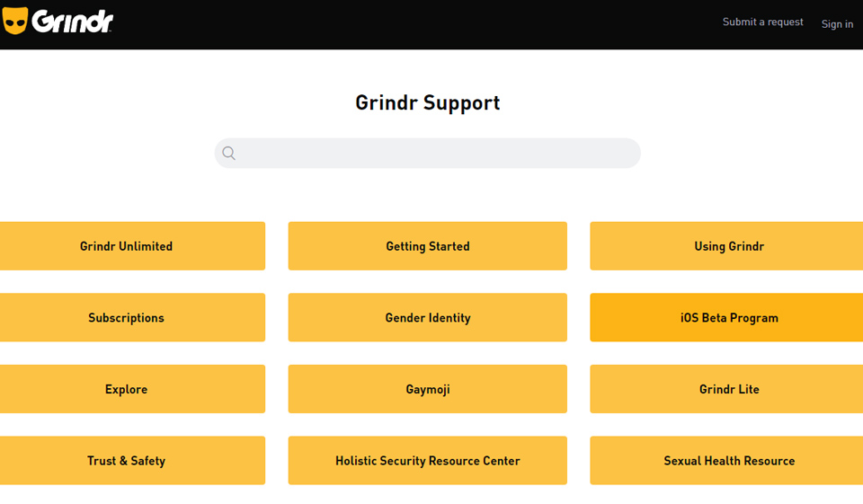Image resolution: width=863 pixels, height=504 pixels.
Task: Open the Grindr Unlimited category
Action: click(127, 246)
